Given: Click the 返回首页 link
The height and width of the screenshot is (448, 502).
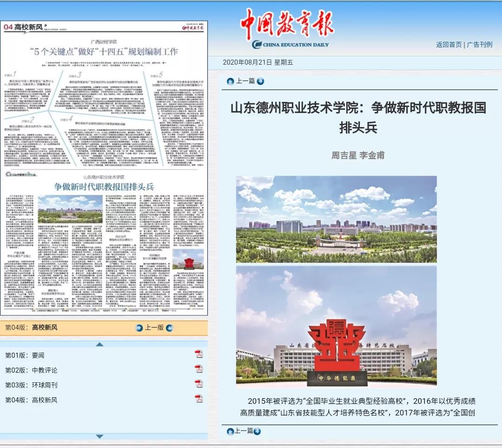Looking at the screenshot, I should (449, 45).
